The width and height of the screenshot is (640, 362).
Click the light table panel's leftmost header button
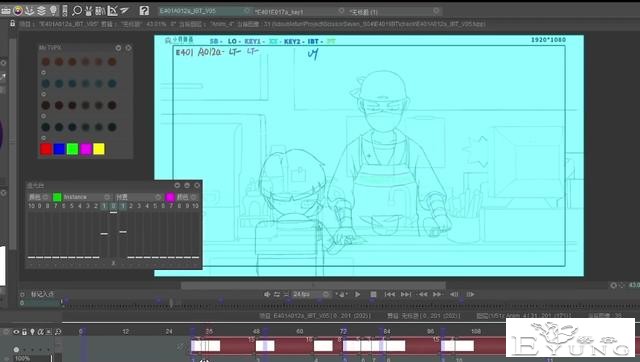177,185
